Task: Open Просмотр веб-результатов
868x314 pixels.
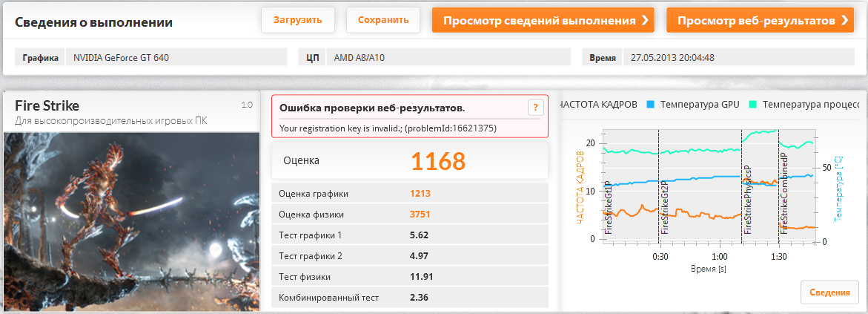Action: click(x=760, y=20)
